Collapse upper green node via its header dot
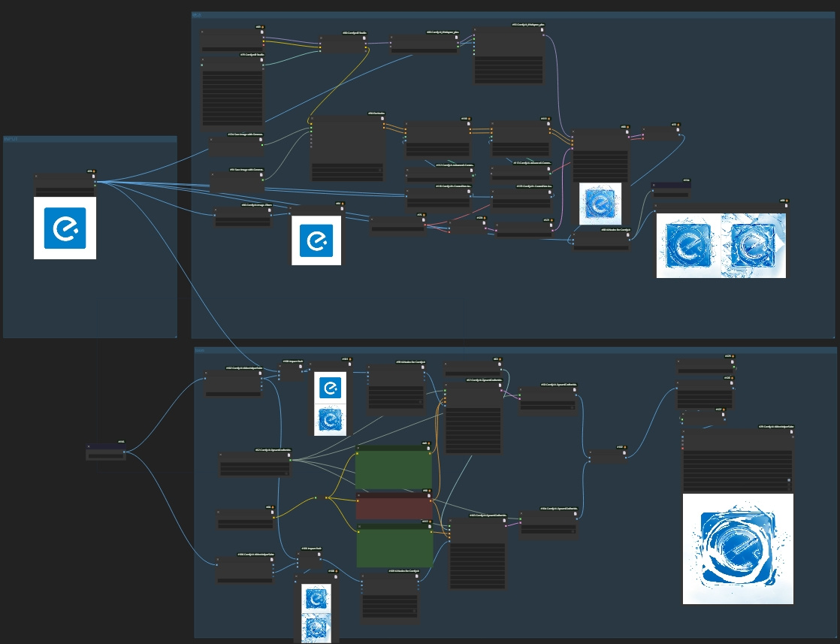 tap(358, 449)
